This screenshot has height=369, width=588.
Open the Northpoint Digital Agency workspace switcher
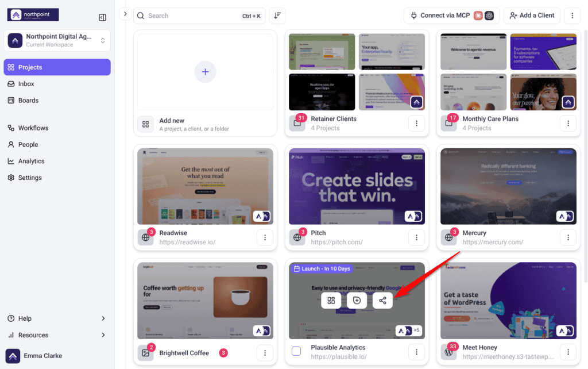57,40
